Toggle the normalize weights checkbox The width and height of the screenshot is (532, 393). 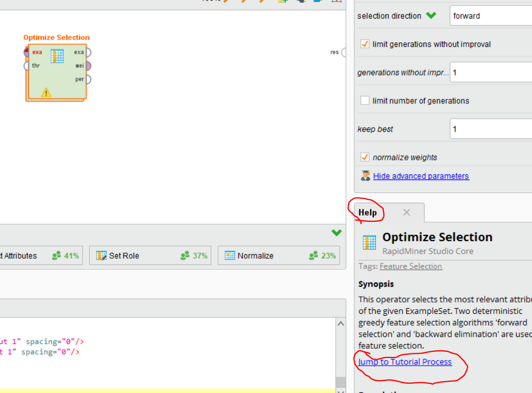coord(365,157)
